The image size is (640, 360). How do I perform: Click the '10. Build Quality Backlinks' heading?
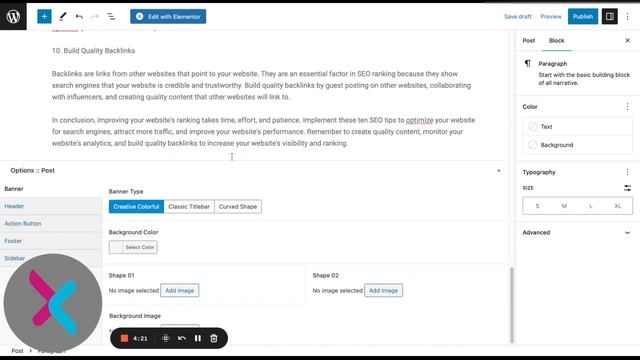pyautogui.click(x=93, y=51)
